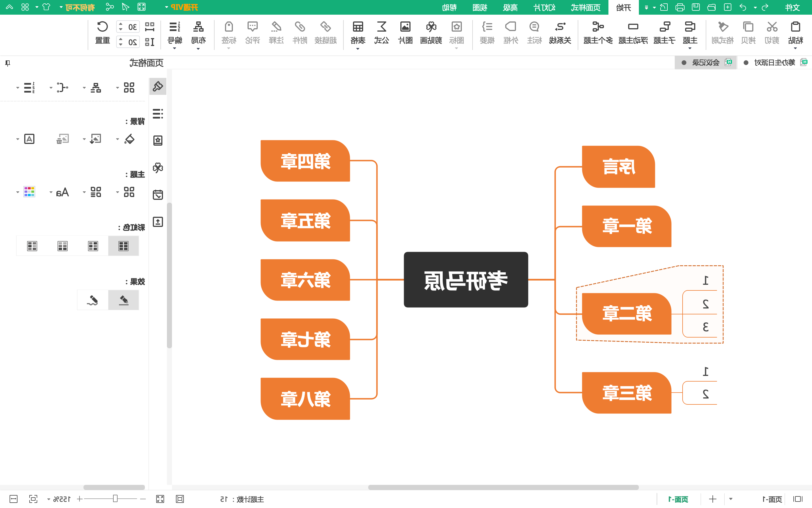
Task: Select the normal pen effect option
Action: pyautogui.click(x=123, y=300)
